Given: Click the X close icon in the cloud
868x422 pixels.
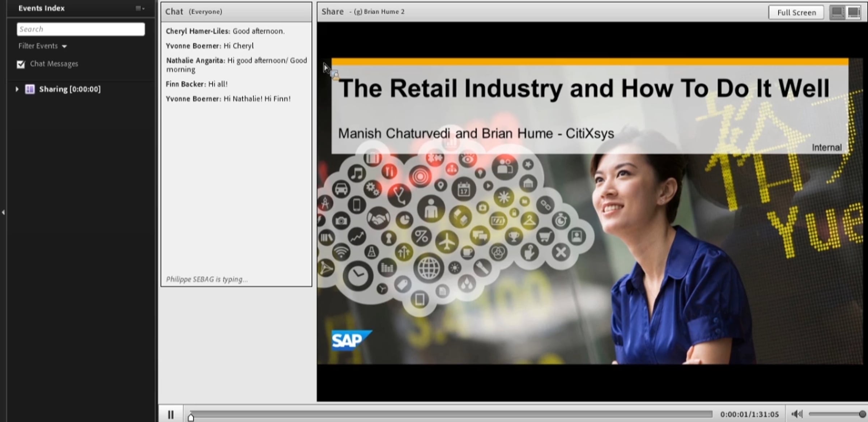Looking at the screenshot, I should point(561,252).
